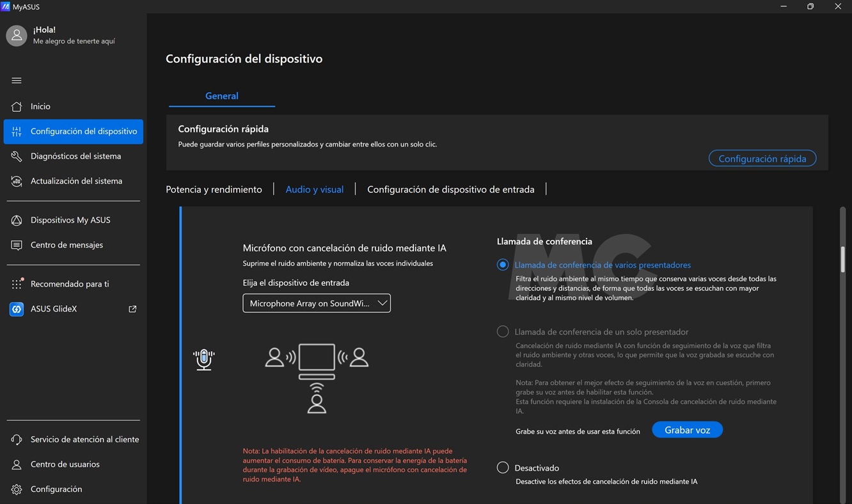852x504 pixels.
Task: Click the vertical scrollbar thumb
Action: tap(842, 259)
